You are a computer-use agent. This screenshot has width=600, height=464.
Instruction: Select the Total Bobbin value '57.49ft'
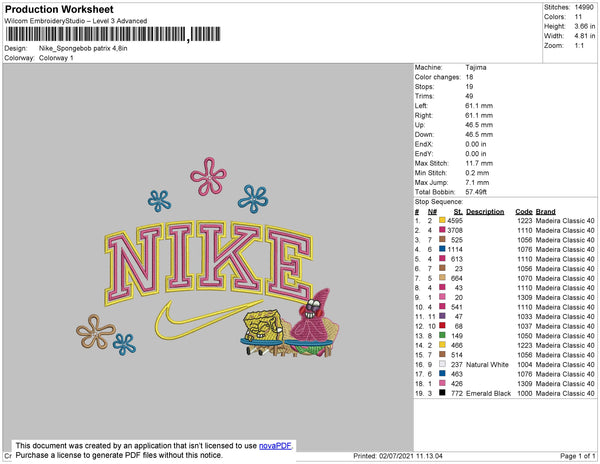(476, 192)
